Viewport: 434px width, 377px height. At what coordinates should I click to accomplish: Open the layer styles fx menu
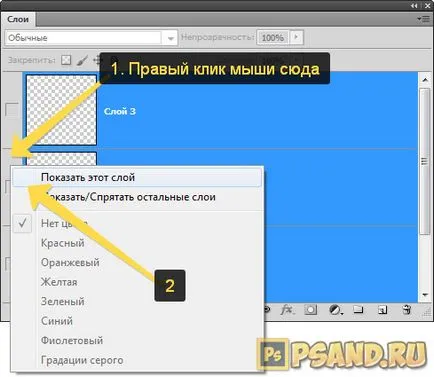point(288,310)
